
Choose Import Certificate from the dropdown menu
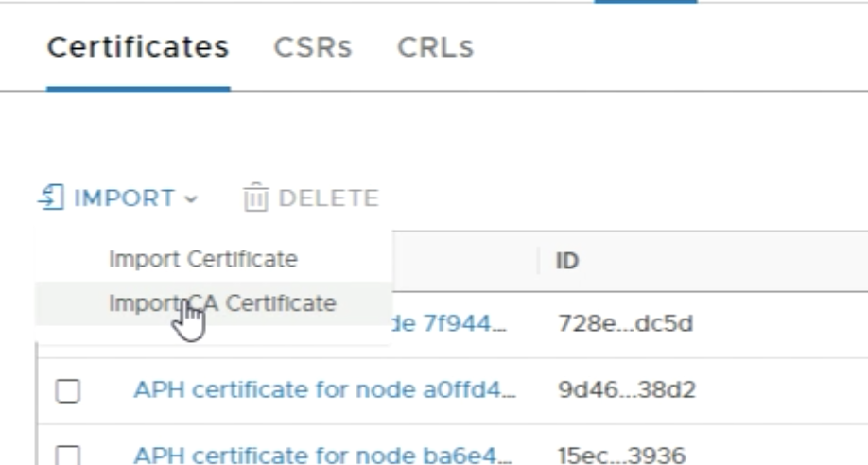click(x=202, y=259)
